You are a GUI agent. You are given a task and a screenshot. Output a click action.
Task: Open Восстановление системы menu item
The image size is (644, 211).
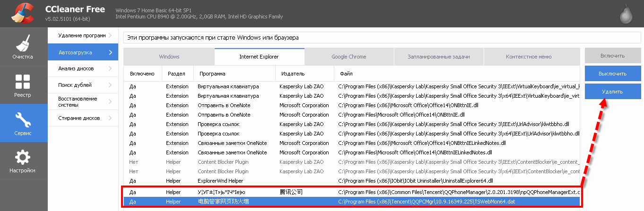tap(83, 101)
